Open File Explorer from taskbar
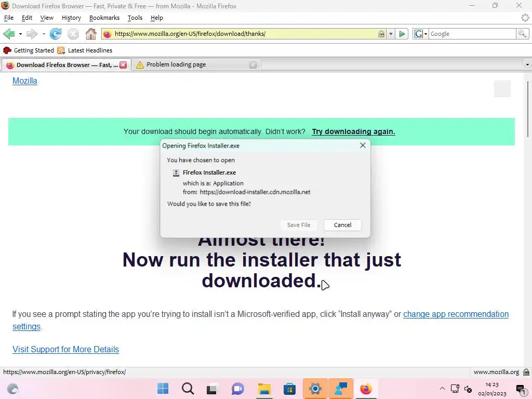The image size is (532, 399). tap(264, 389)
